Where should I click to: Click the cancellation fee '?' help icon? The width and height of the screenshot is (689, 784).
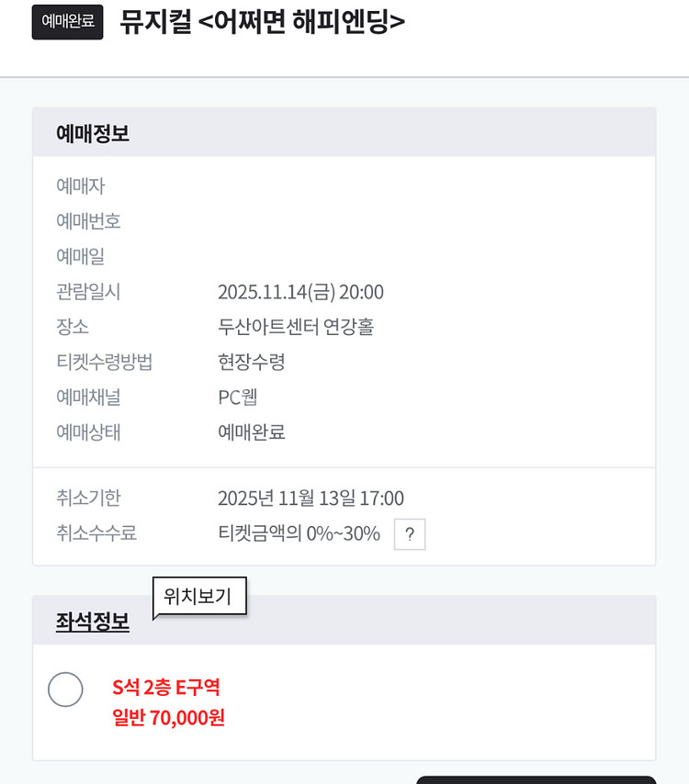[x=410, y=534]
